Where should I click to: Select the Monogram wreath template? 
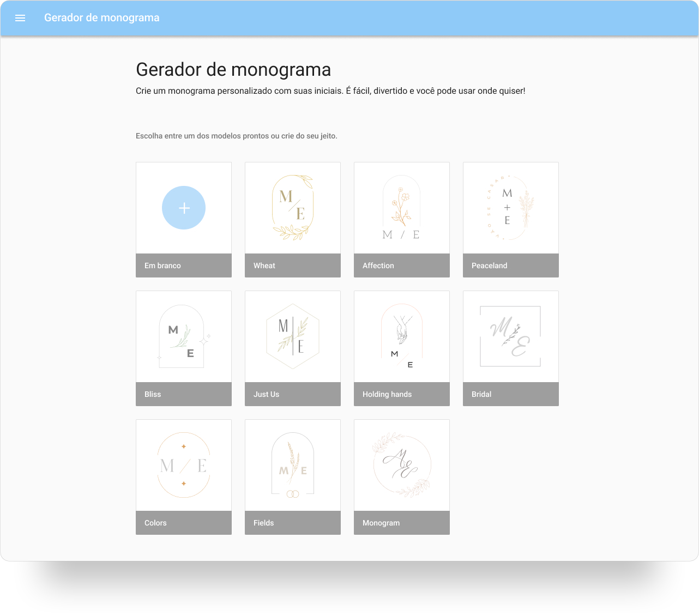click(x=401, y=465)
